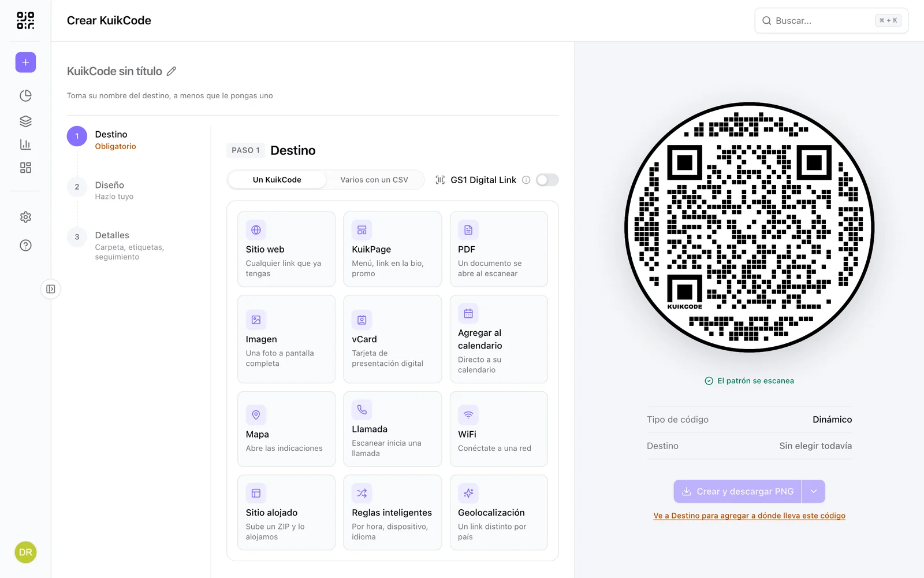
Task: Open the grid dashboard sidebar icon
Action: coord(25,168)
